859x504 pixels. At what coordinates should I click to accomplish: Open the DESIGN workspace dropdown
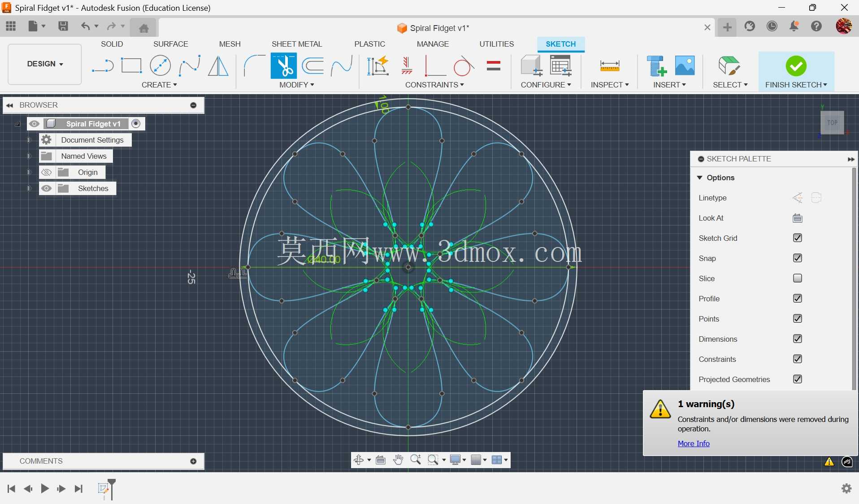45,64
